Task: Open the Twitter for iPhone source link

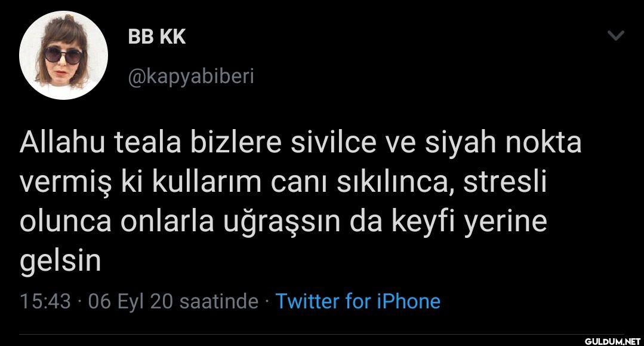Action: pyautogui.click(x=358, y=301)
